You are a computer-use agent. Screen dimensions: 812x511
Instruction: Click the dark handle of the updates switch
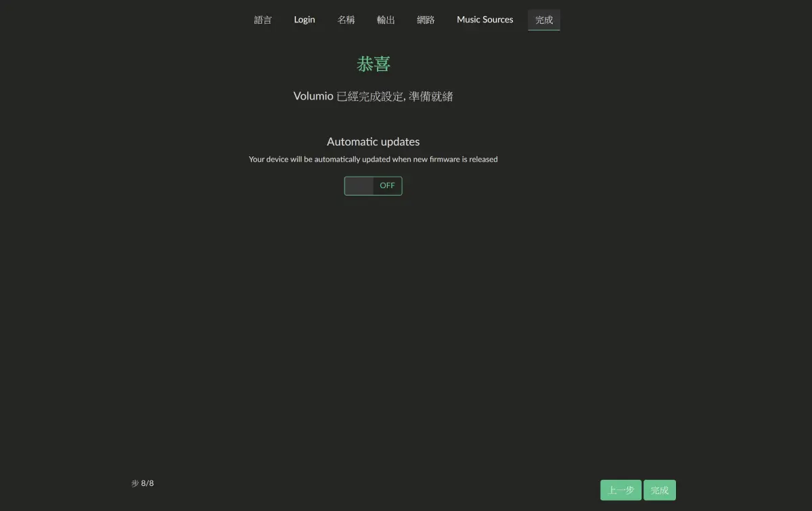click(359, 186)
